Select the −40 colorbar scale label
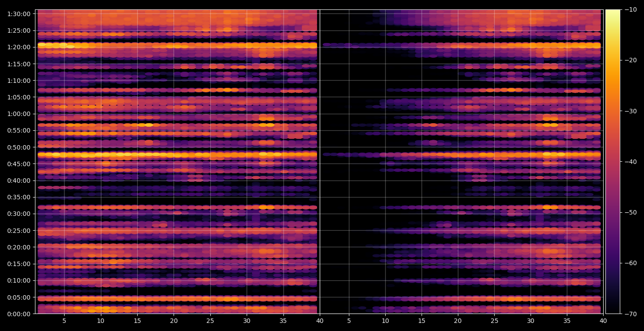 click(x=631, y=162)
